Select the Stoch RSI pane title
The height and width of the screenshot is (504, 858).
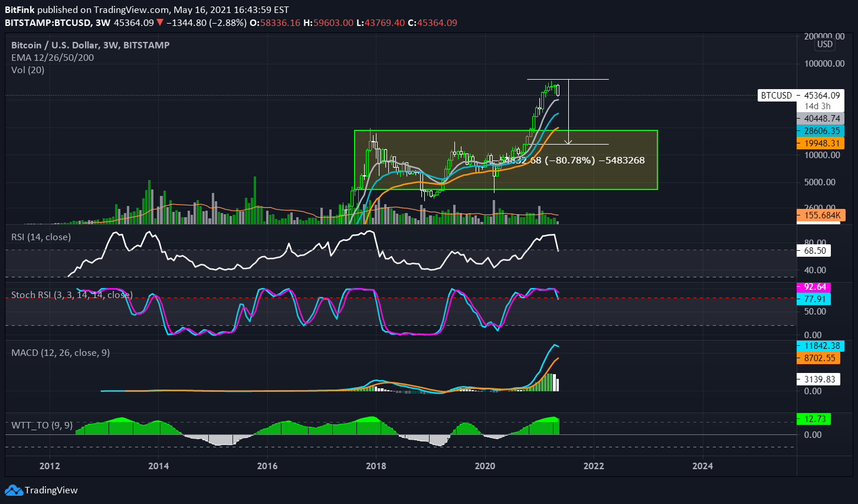70,295
